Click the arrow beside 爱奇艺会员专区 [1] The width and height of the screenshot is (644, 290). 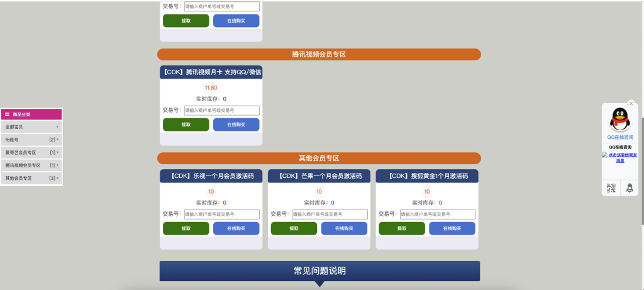click(x=57, y=152)
